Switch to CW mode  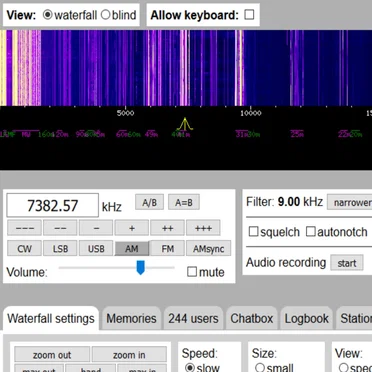pyautogui.click(x=24, y=248)
